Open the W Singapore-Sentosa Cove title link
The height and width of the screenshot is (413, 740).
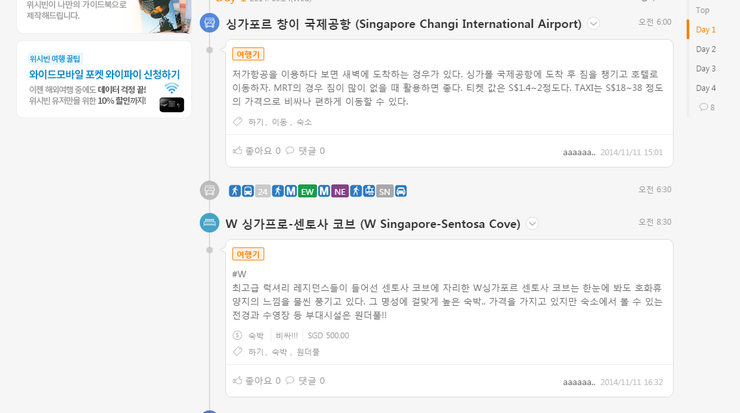point(373,224)
